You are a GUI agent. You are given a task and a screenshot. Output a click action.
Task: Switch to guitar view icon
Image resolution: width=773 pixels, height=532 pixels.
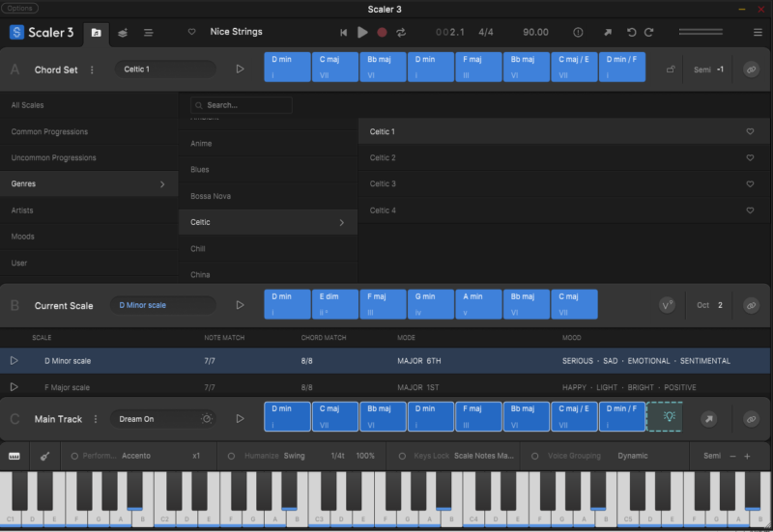(x=44, y=456)
